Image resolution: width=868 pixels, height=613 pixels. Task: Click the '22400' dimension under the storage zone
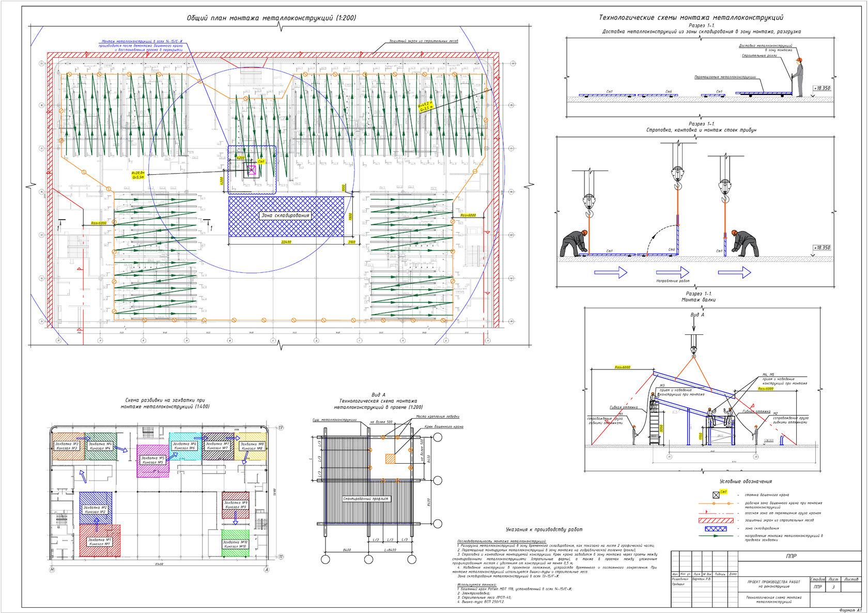point(286,242)
